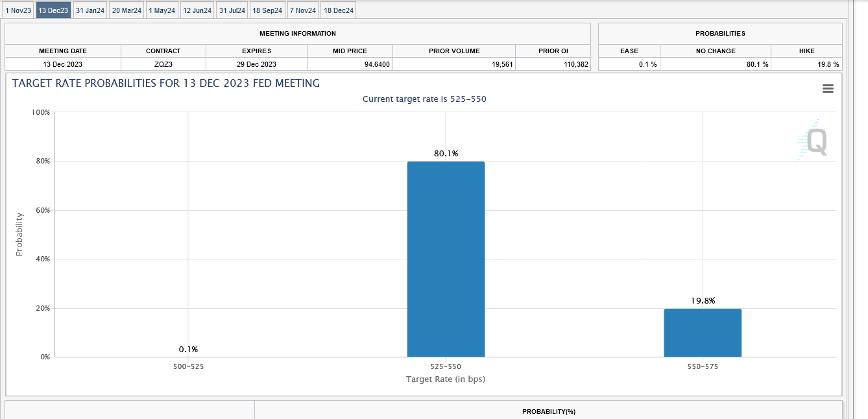This screenshot has height=419, width=868.
Task: Click the Hike probability value 19.8 %
Action: [828, 64]
